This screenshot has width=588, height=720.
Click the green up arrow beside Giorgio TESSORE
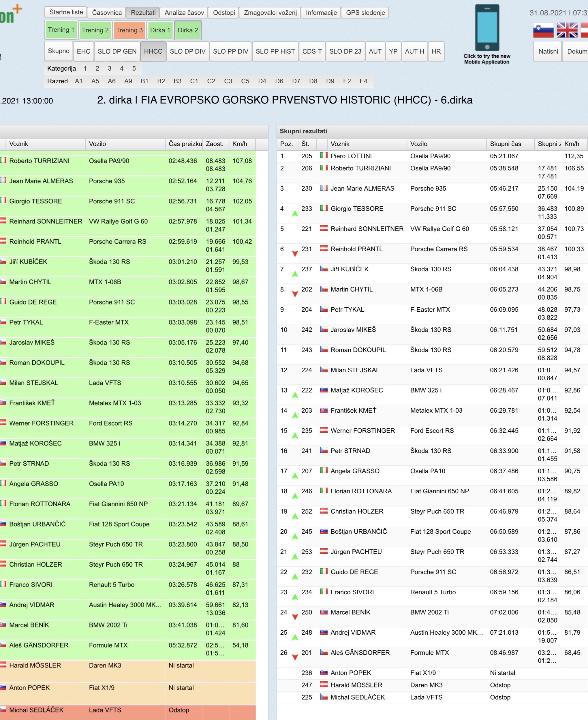pyautogui.click(x=295, y=213)
